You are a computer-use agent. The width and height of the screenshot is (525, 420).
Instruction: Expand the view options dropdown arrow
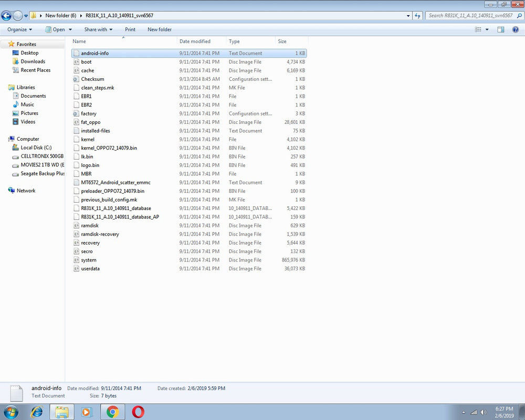click(487, 29)
